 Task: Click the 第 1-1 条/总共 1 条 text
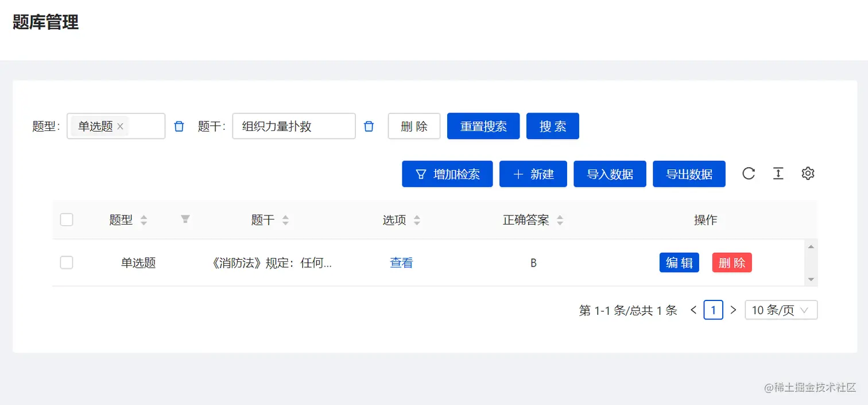(628, 311)
